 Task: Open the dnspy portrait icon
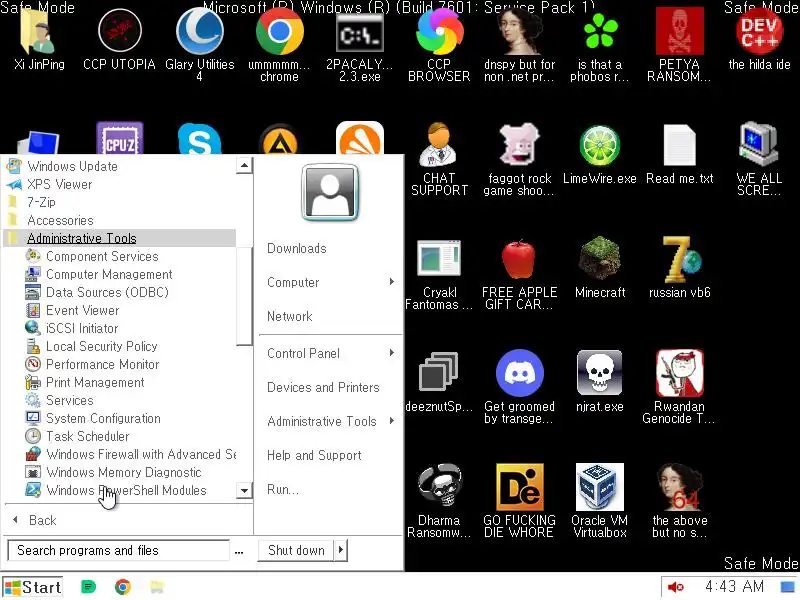[519, 32]
